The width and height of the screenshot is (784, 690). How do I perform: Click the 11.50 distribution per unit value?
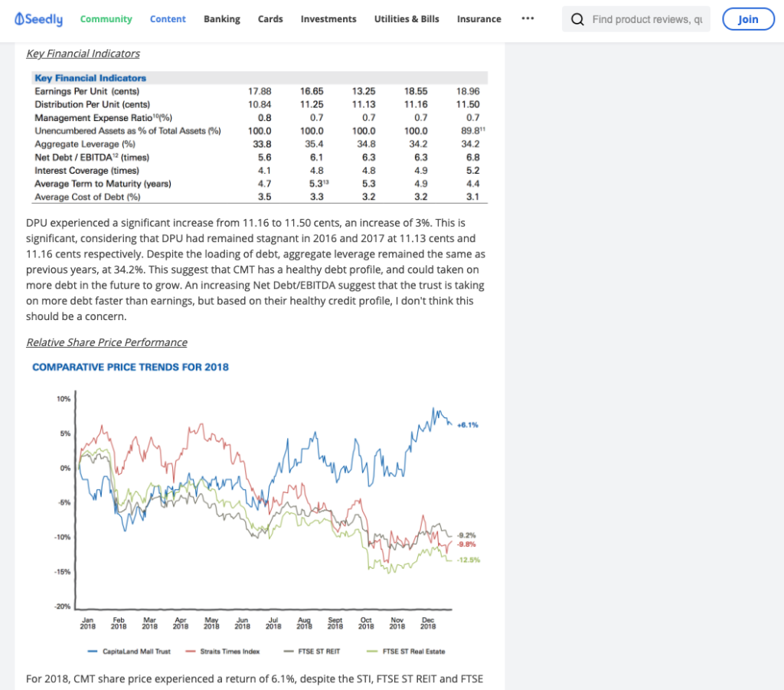tap(468, 104)
